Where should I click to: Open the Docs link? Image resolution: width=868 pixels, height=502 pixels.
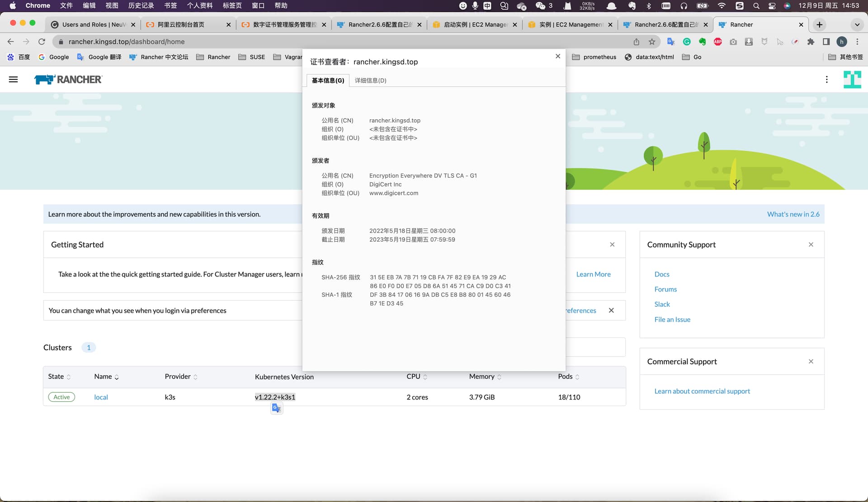tap(662, 274)
